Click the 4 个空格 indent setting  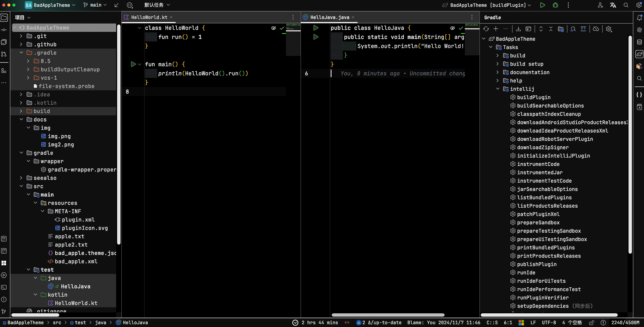[572, 323]
